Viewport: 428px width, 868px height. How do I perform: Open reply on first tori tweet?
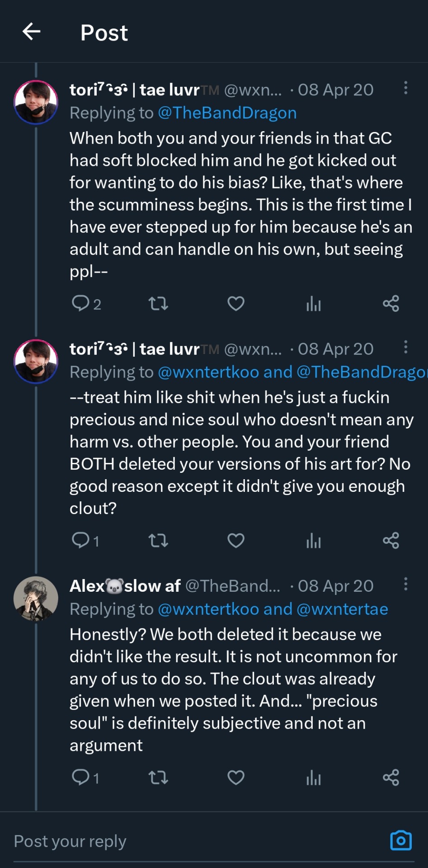81,303
